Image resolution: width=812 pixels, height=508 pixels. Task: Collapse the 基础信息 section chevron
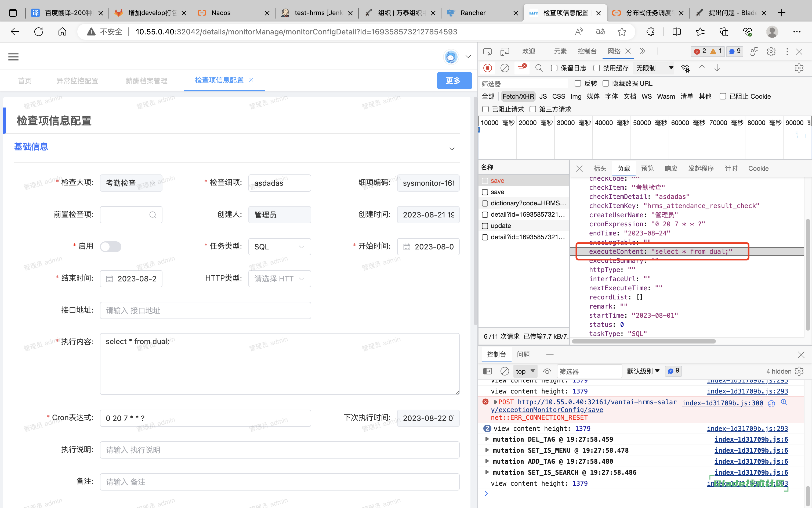click(452, 149)
